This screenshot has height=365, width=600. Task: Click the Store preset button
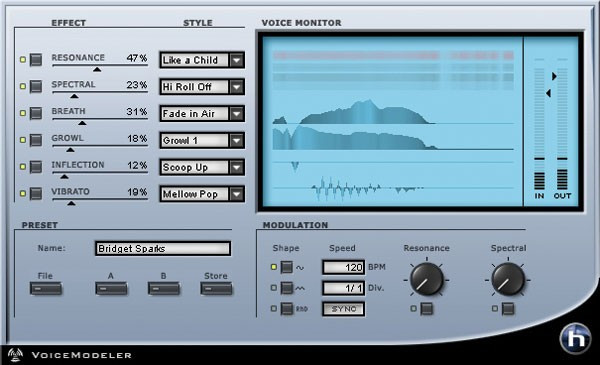(x=216, y=288)
